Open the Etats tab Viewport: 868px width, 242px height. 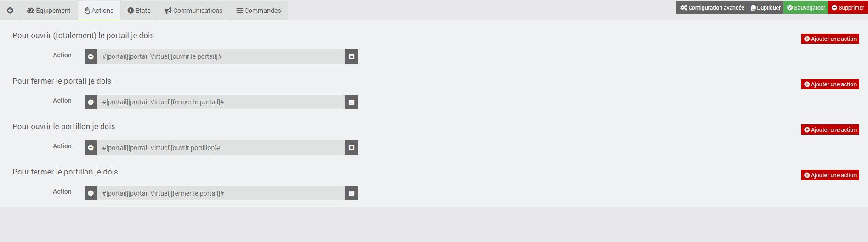pyautogui.click(x=139, y=11)
